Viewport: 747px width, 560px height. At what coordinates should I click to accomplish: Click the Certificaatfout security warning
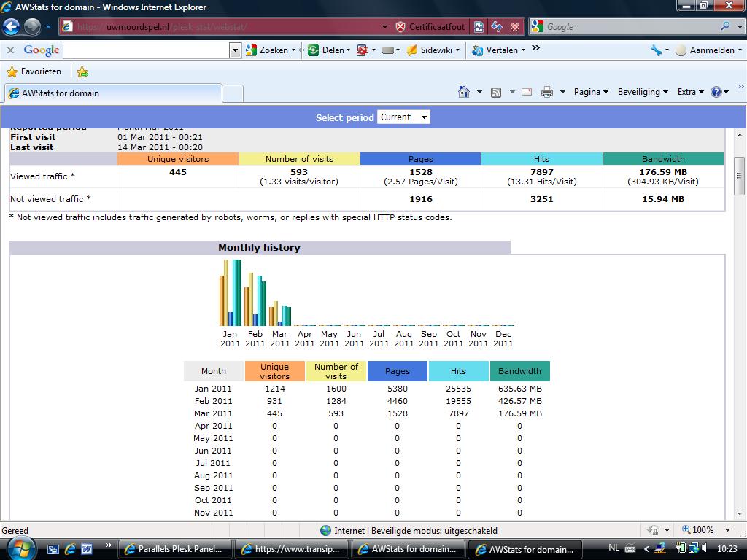click(430, 27)
